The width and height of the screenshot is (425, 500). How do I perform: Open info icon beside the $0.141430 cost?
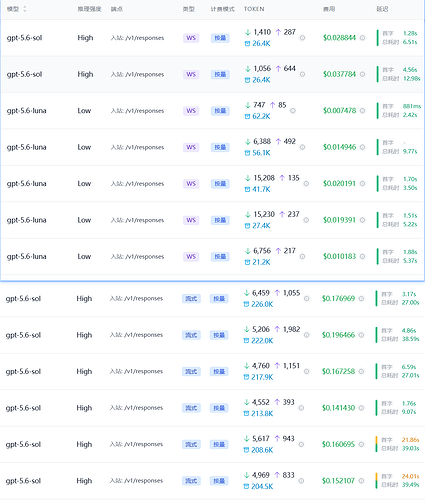coord(361,408)
